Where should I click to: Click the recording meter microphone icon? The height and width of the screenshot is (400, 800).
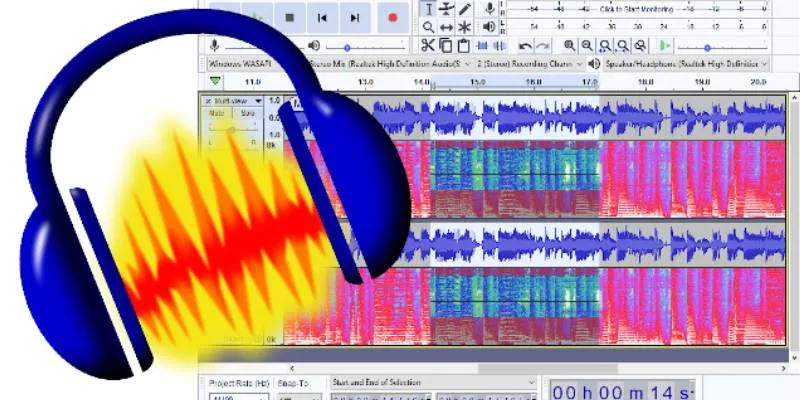490,9
